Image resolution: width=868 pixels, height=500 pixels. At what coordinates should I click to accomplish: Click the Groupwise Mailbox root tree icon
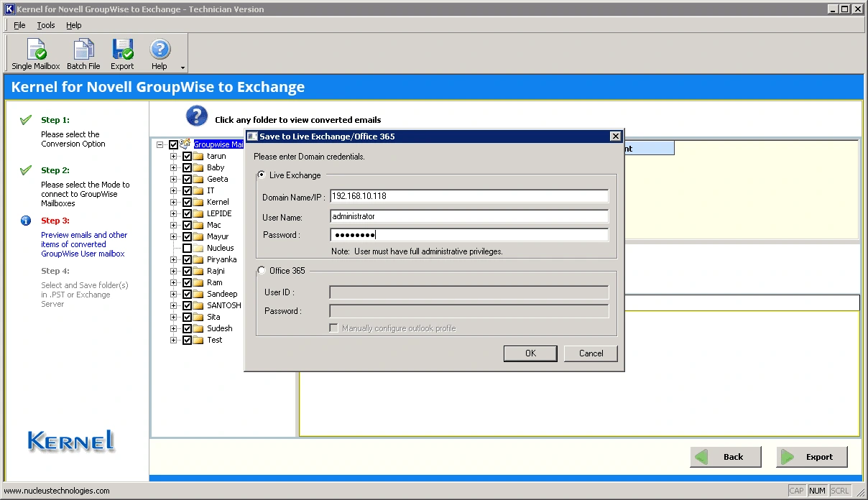tap(185, 144)
